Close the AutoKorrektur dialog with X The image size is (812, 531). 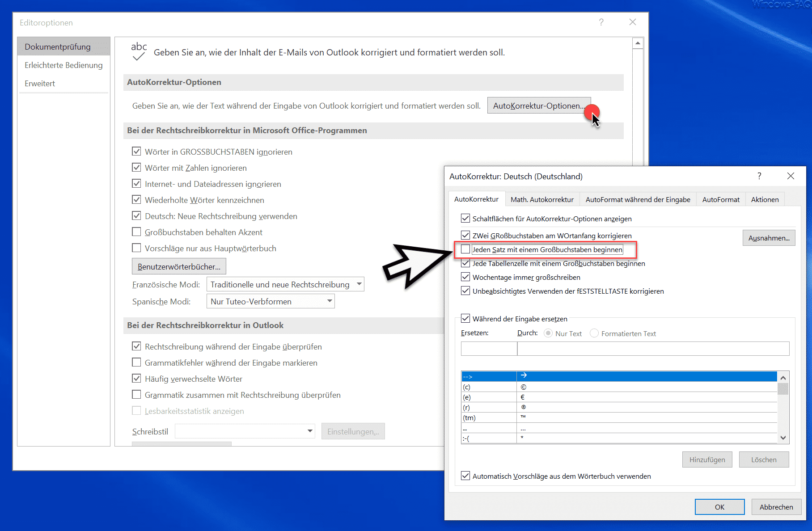click(x=791, y=176)
